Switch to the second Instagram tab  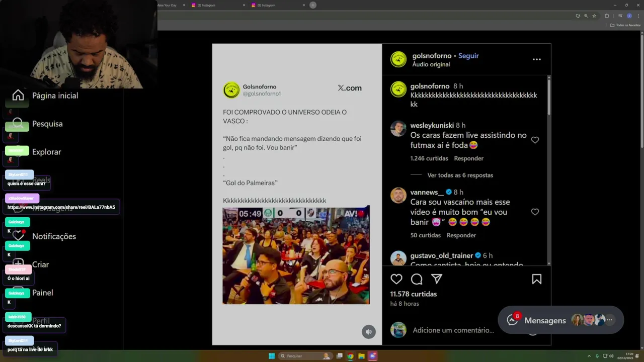pos(277,5)
